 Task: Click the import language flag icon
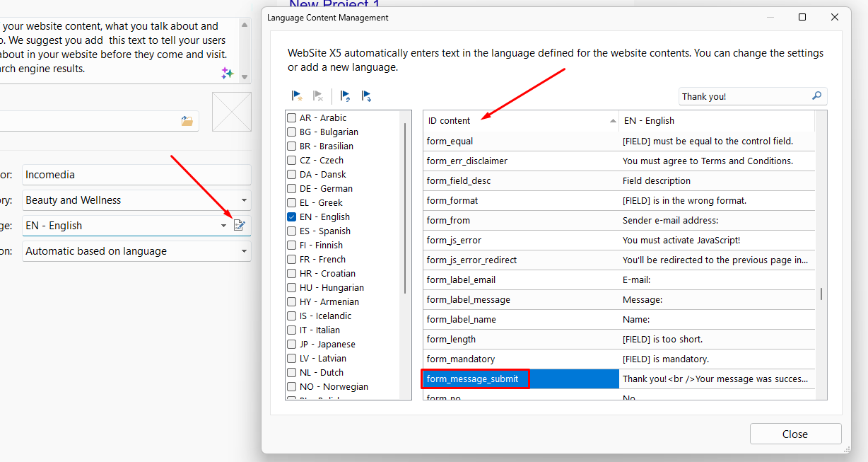click(x=346, y=96)
